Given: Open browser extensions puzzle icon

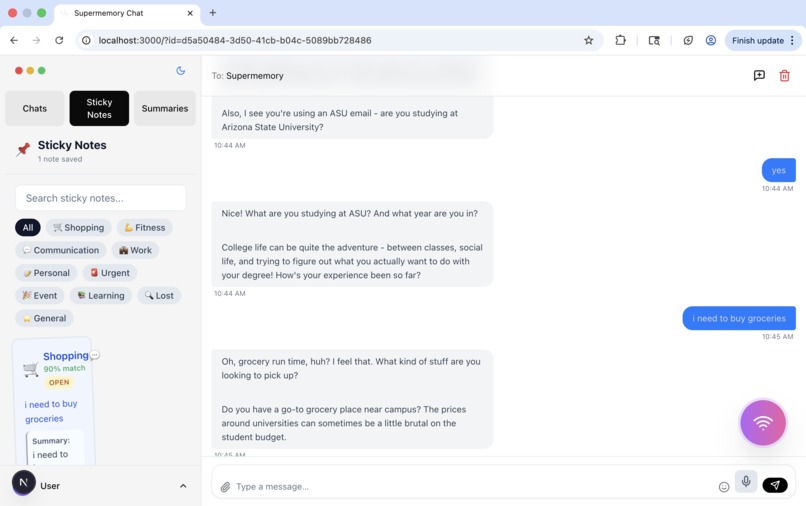Looking at the screenshot, I should click(620, 40).
